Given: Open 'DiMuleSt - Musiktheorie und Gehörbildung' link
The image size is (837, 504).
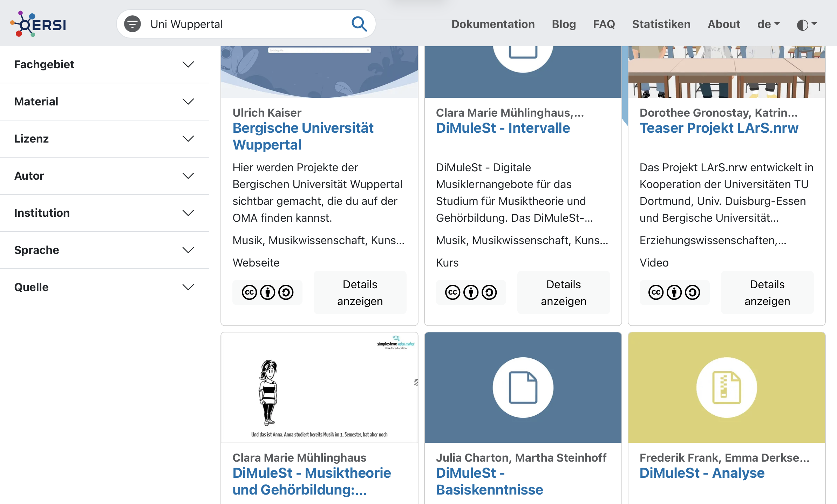Looking at the screenshot, I should [x=312, y=481].
